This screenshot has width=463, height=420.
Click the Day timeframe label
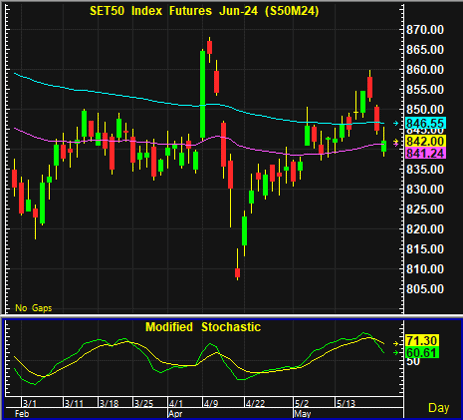click(x=439, y=408)
